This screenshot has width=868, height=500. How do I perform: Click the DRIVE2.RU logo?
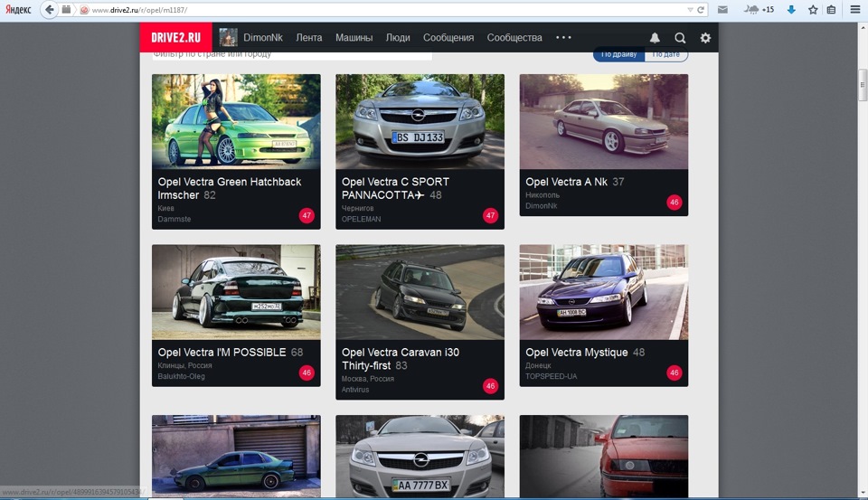175,38
